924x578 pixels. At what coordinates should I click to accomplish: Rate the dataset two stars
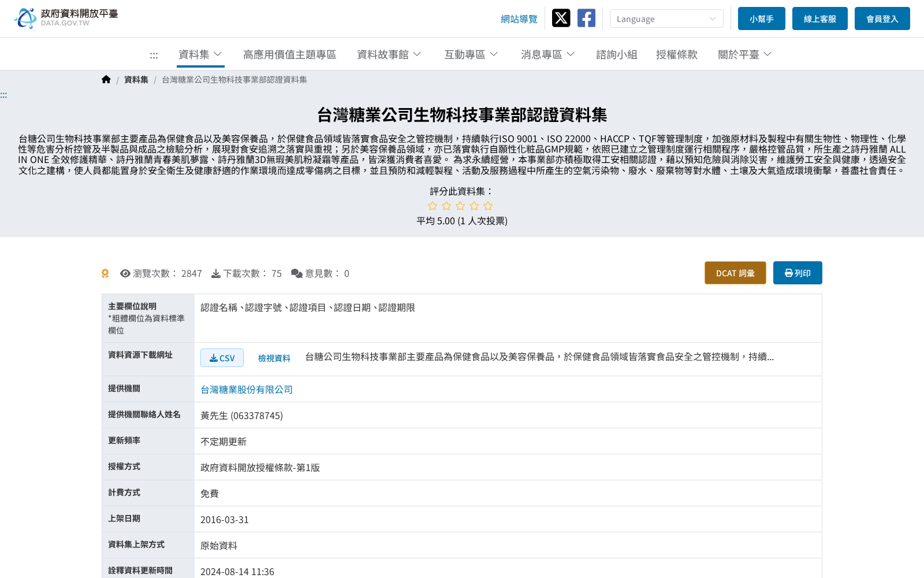pyautogui.click(x=446, y=206)
